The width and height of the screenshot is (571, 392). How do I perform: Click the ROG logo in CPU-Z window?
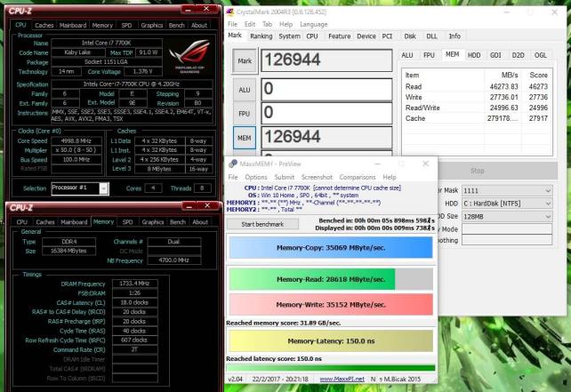click(x=190, y=56)
